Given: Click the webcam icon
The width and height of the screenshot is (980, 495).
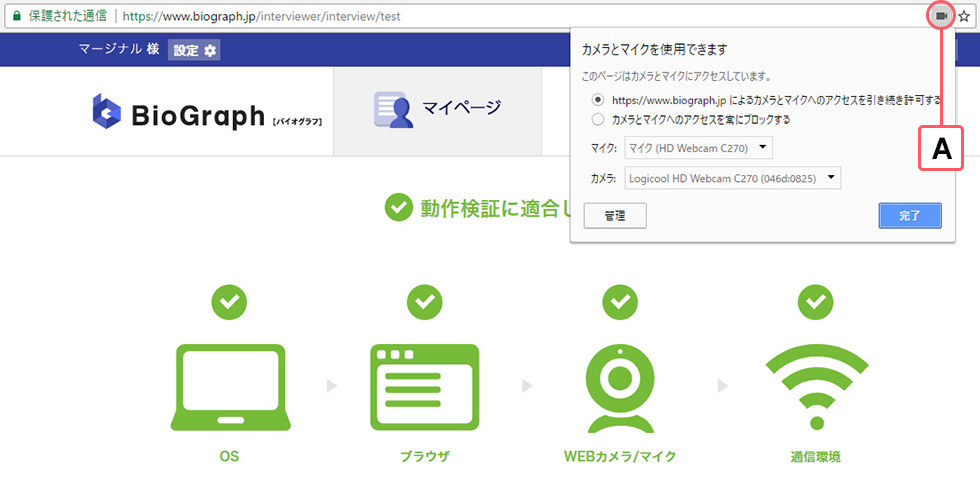Looking at the screenshot, I should point(621,387).
